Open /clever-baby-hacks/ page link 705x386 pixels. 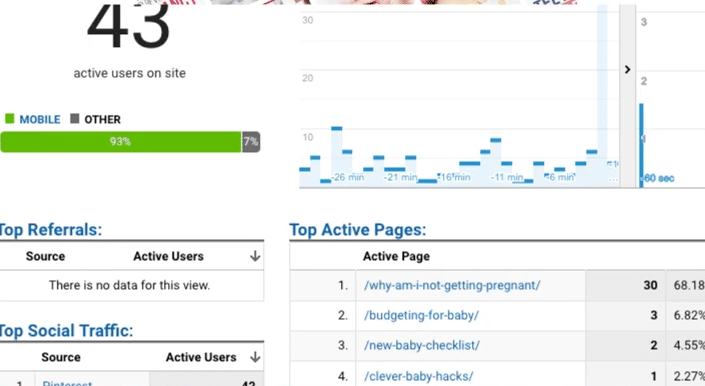(x=419, y=376)
